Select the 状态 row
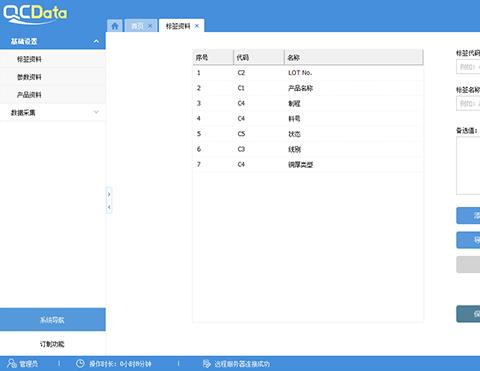This screenshot has height=371, width=480. pyautogui.click(x=308, y=134)
